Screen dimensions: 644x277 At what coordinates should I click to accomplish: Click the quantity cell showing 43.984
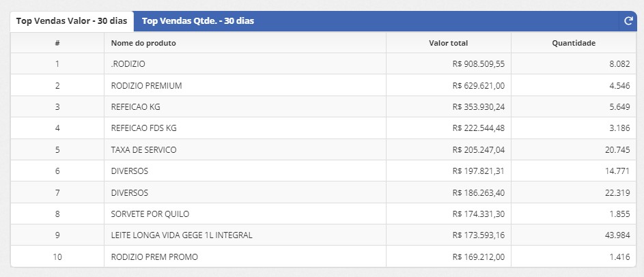574,235
